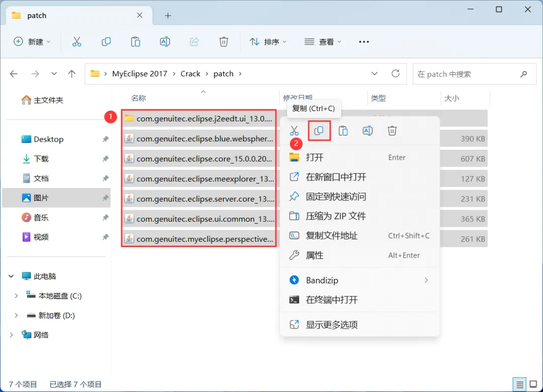Click the Cut icon in the top toolbar

[76, 42]
